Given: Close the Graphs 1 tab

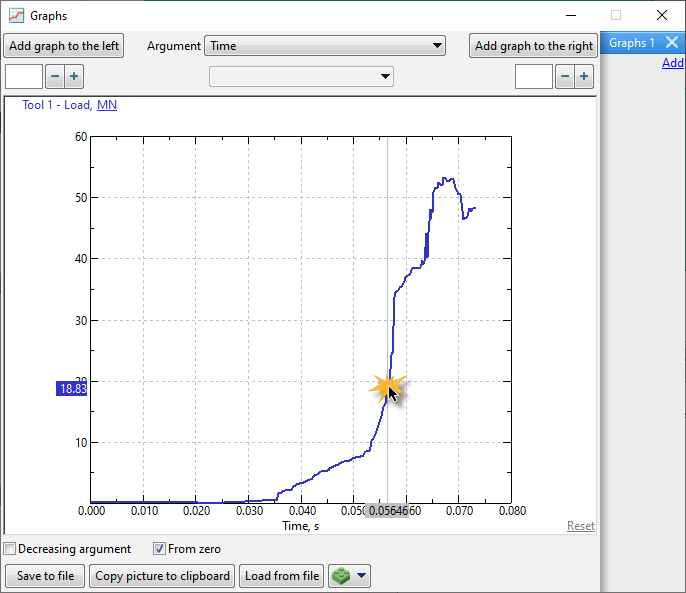Looking at the screenshot, I should tap(672, 42).
